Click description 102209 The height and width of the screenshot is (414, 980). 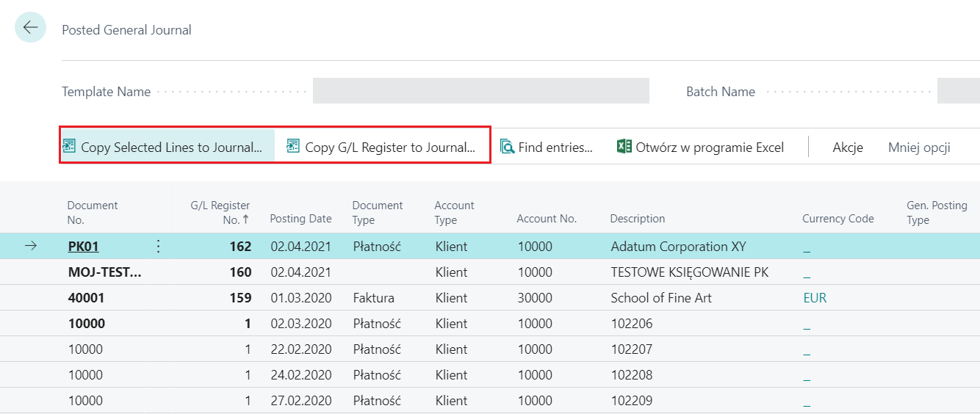point(632,401)
